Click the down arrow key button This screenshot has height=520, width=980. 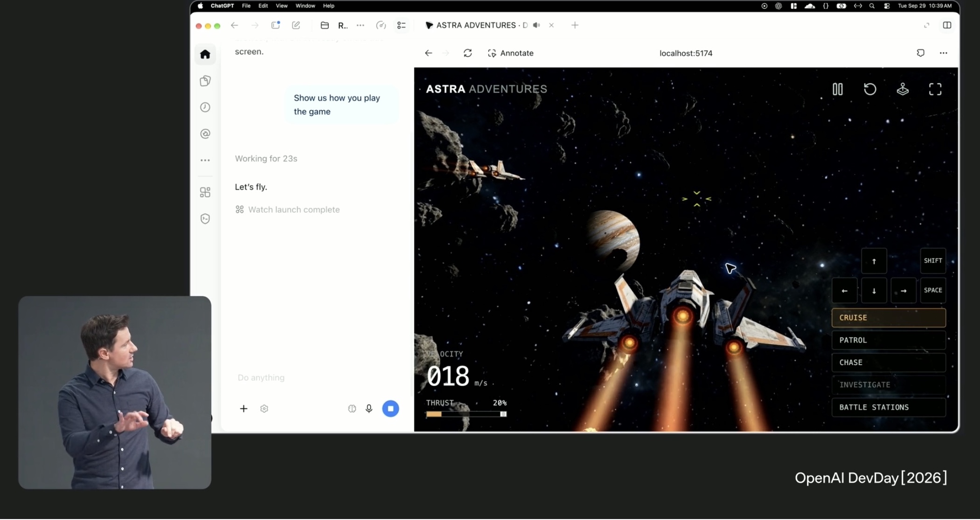coord(874,290)
